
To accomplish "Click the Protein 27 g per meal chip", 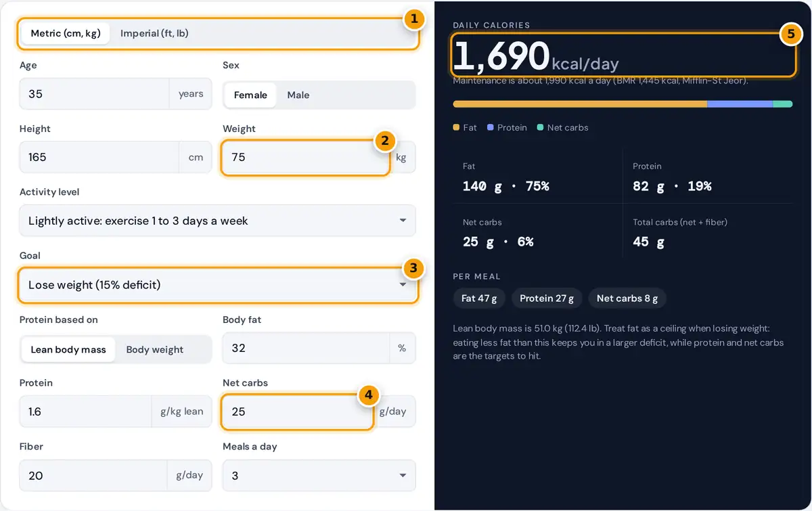I will tap(547, 298).
